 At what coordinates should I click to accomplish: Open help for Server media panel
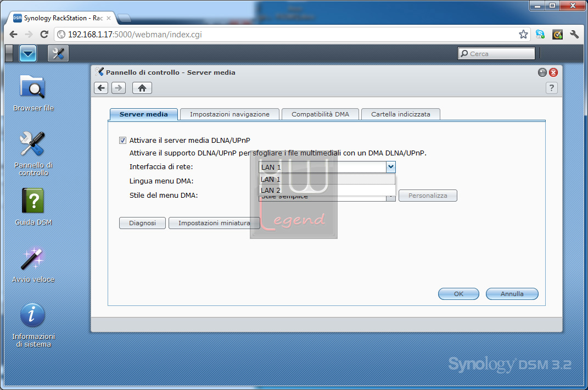point(551,88)
